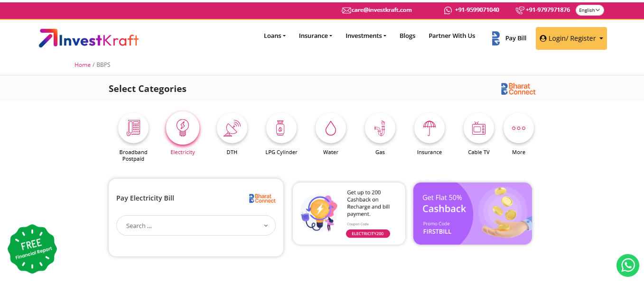This screenshot has width=644, height=283.
Task: Tap the WhatsApp icon beside +91-9599071040
Action: [x=448, y=10]
